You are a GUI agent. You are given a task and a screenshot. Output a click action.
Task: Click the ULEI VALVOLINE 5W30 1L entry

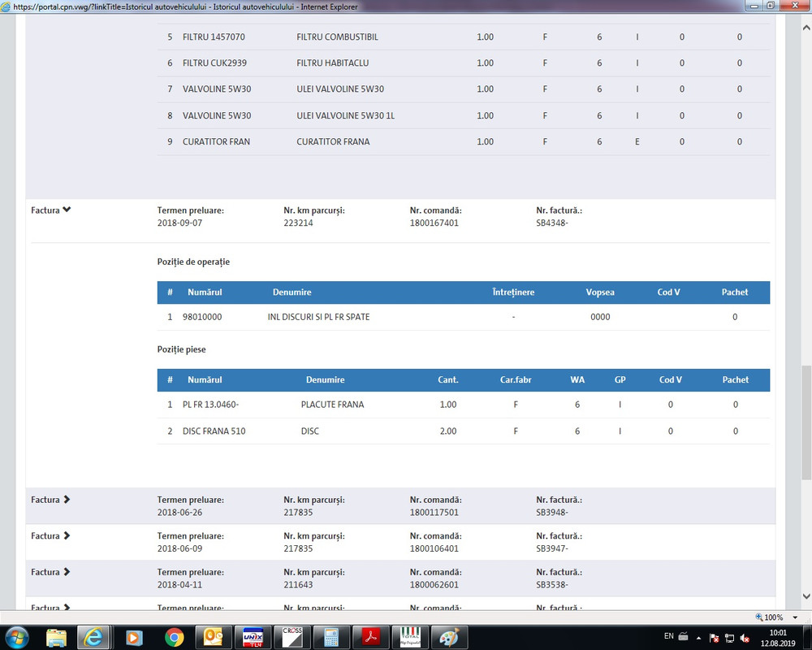pyautogui.click(x=345, y=115)
